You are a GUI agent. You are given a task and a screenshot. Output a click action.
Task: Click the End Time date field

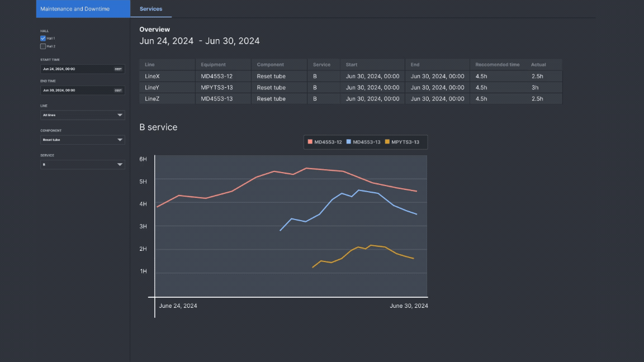(x=77, y=90)
